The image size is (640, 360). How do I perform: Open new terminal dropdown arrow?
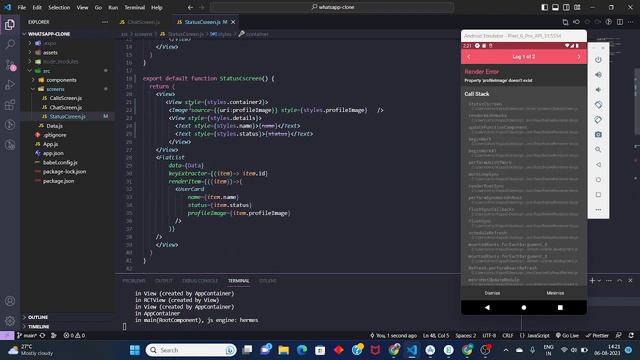[599, 281]
